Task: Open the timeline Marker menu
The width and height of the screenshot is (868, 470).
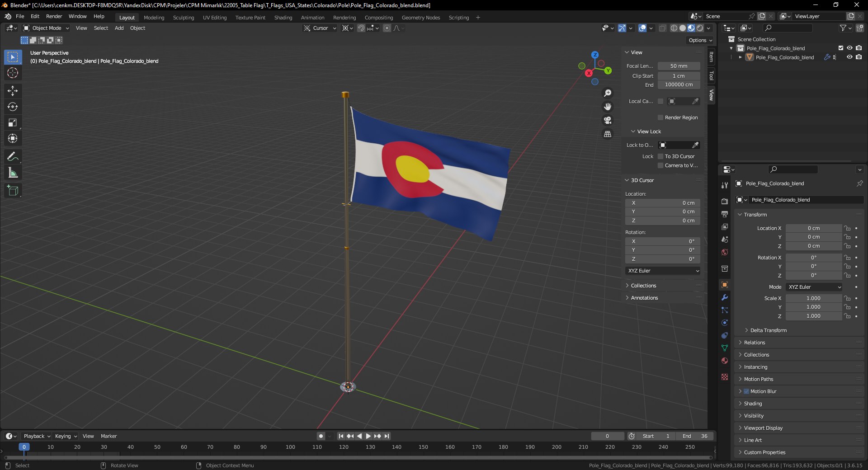Action: tap(108, 436)
